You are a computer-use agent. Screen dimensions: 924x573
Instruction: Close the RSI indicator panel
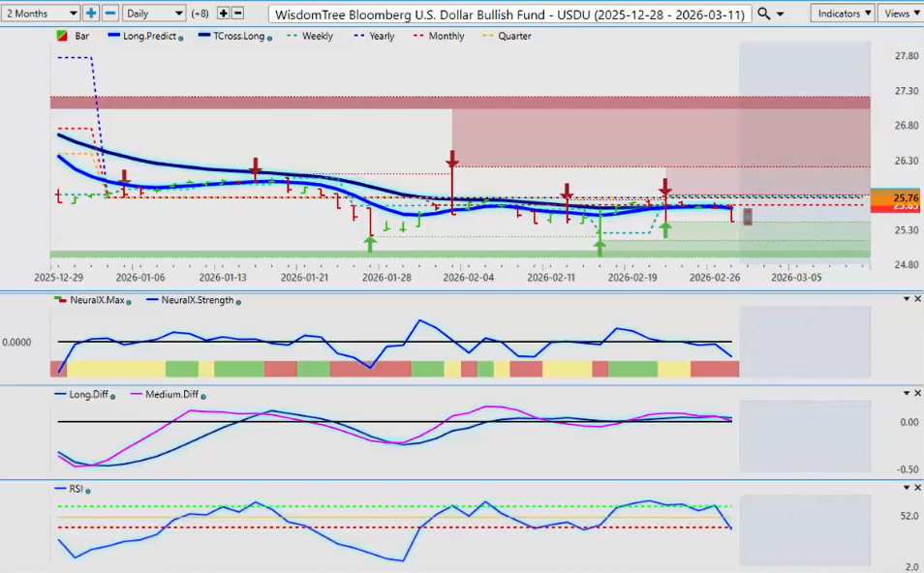point(917,488)
